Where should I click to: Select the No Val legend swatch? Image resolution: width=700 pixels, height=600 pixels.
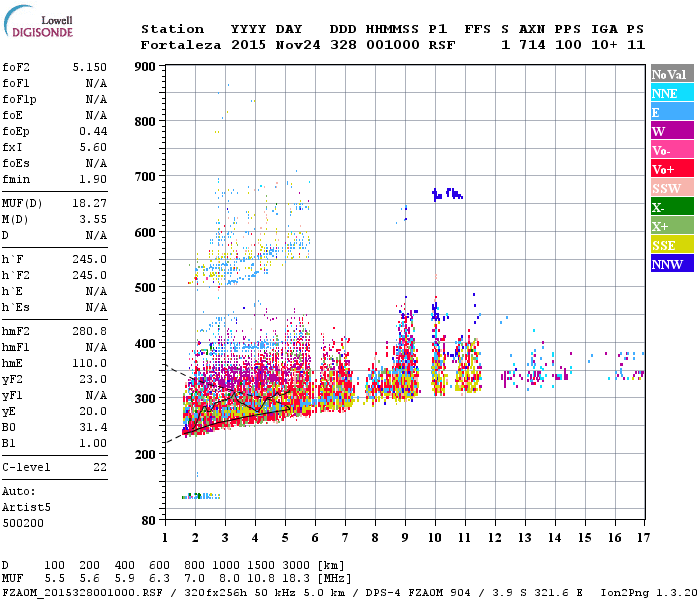672,73
